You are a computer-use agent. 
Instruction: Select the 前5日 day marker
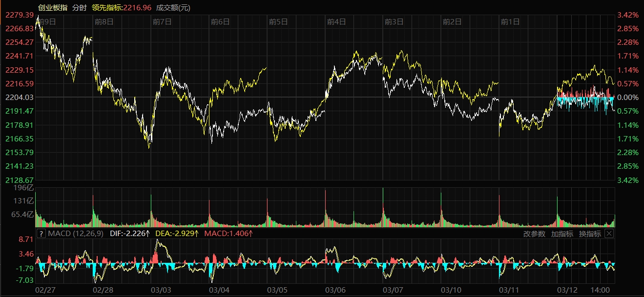tap(278, 21)
